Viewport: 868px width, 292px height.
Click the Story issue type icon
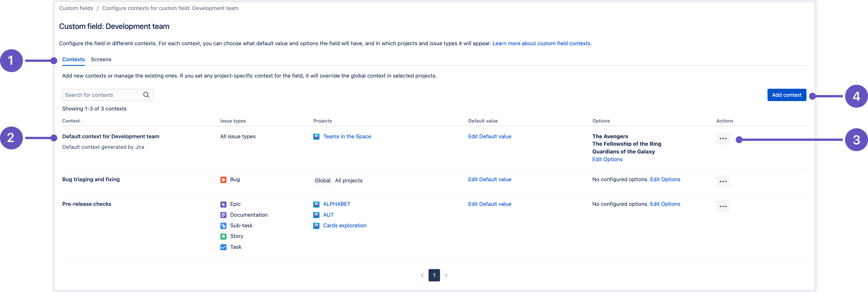point(223,236)
